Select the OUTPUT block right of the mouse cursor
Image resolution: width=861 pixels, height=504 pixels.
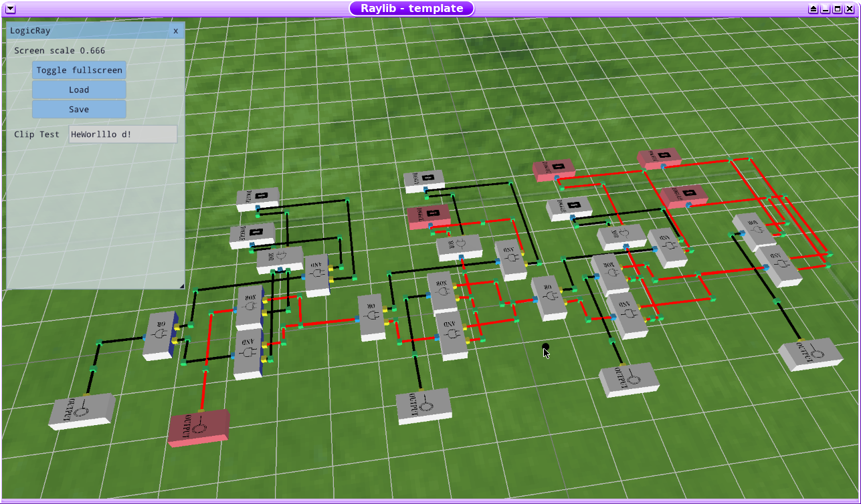tap(629, 379)
